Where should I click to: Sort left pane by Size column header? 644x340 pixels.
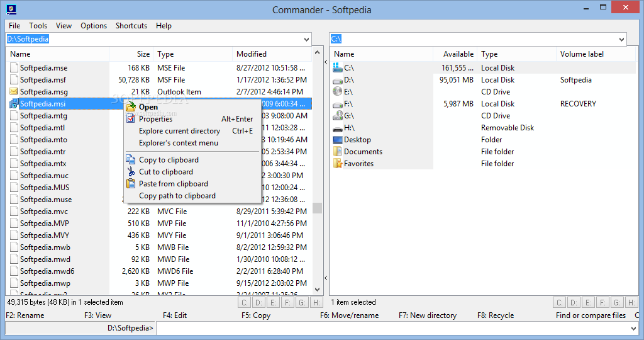(x=131, y=54)
